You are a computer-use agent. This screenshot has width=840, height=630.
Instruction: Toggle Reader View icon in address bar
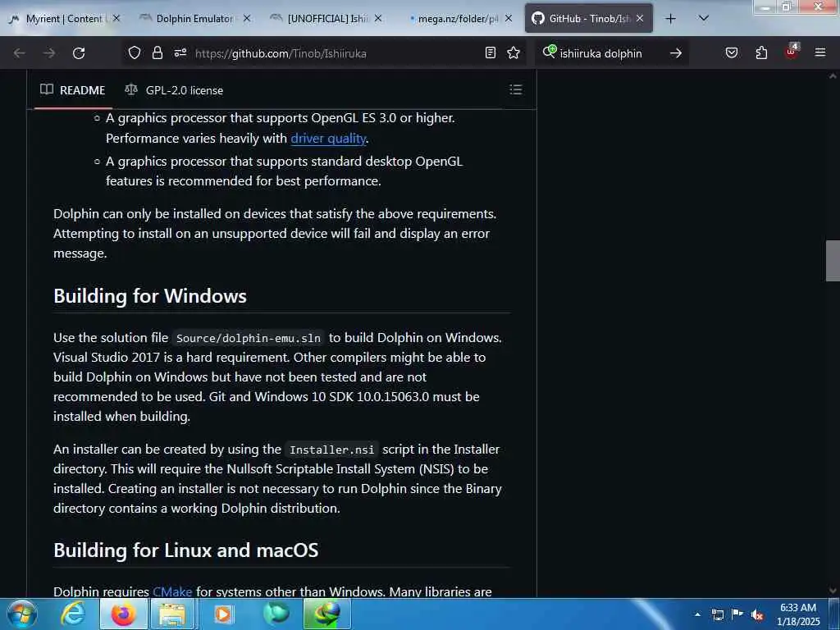click(491, 52)
